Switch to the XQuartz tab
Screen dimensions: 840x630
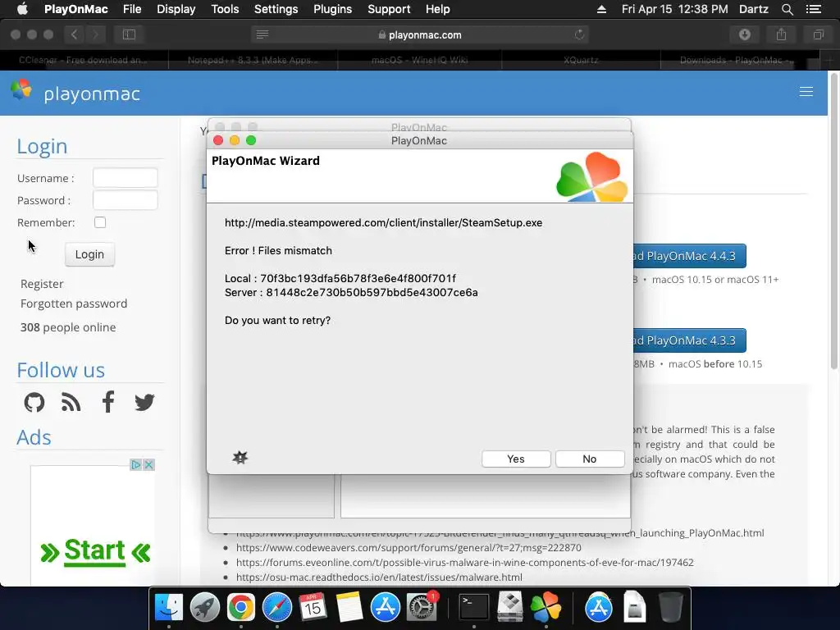point(581,60)
